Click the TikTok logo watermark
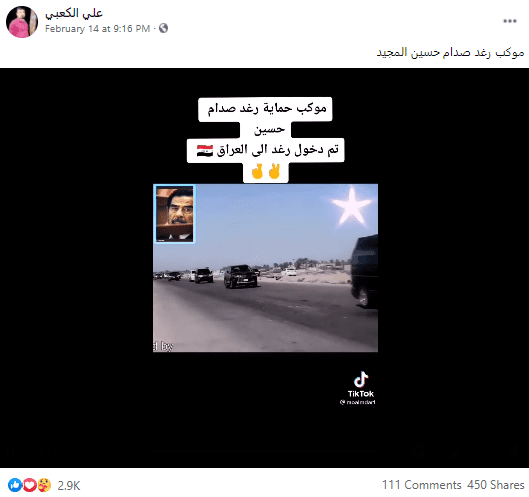This screenshot has width=529, height=497. click(x=361, y=384)
